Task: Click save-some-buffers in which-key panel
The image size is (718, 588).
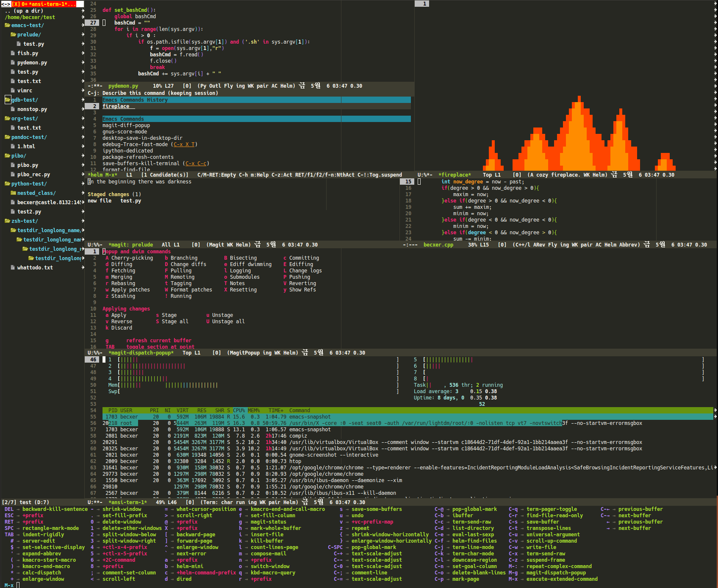Action: [377, 509]
